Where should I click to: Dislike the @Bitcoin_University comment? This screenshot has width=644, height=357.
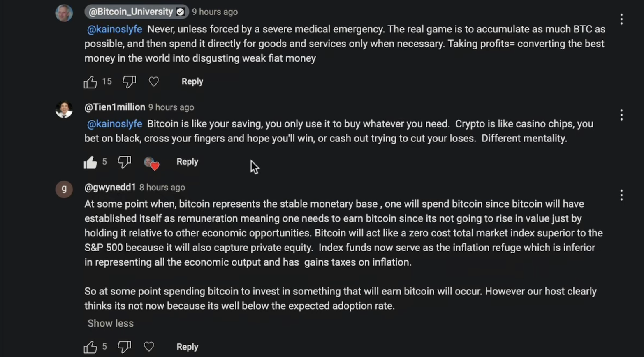pyautogui.click(x=129, y=82)
